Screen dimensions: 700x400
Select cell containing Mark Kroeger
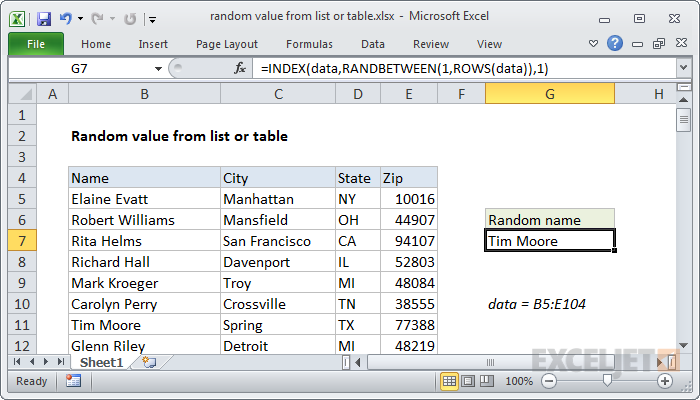(144, 283)
